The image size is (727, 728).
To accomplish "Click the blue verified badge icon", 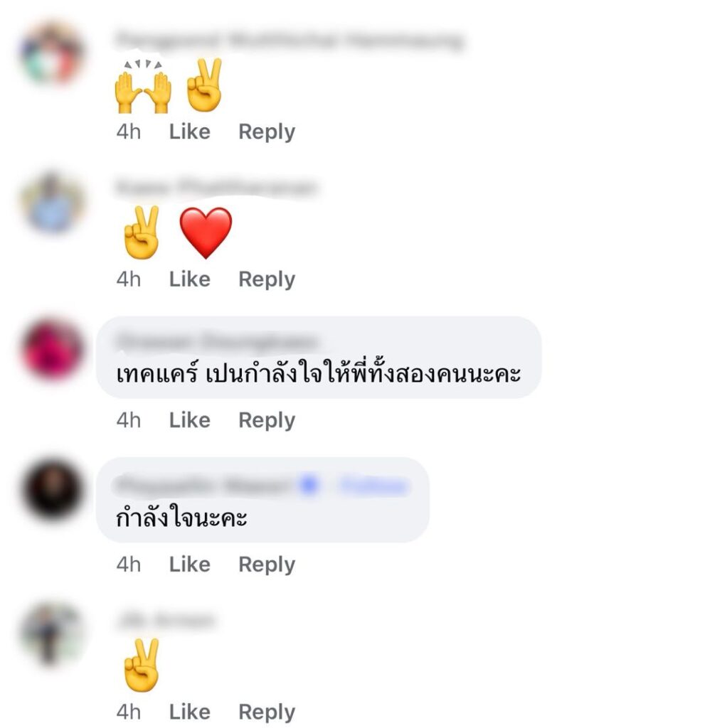I will [x=309, y=486].
